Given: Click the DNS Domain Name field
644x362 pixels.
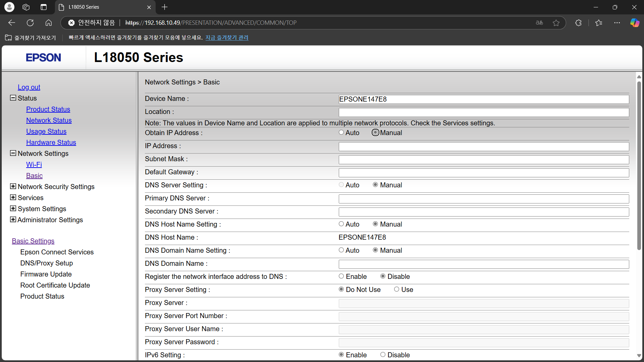Looking at the screenshot, I should click(484, 264).
